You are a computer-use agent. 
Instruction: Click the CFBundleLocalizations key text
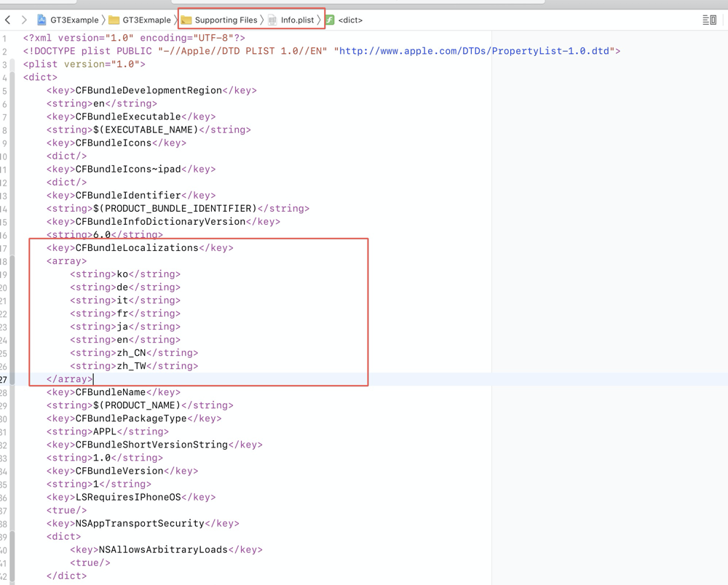point(137,248)
